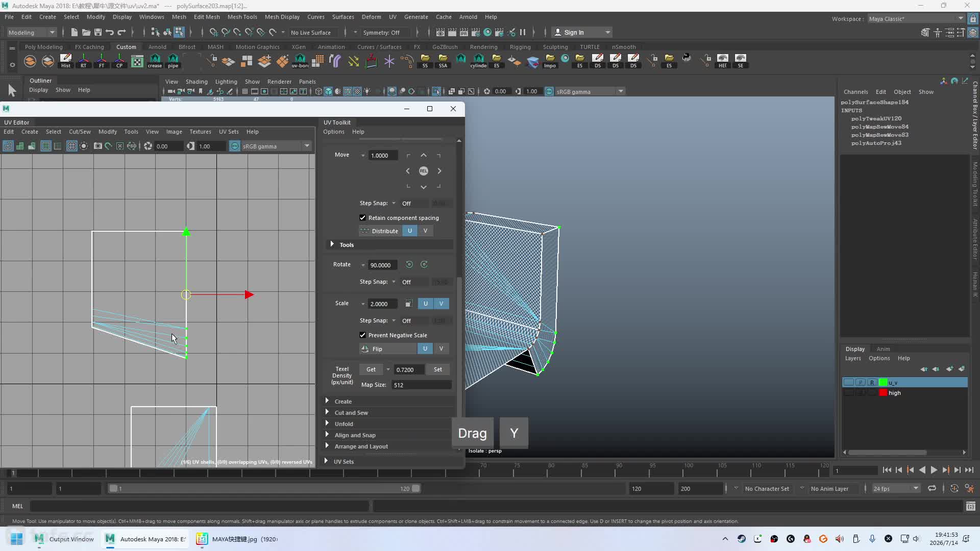The height and width of the screenshot is (551, 980).
Task: Toggle Scale U axis button
Action: coord(426,304)
